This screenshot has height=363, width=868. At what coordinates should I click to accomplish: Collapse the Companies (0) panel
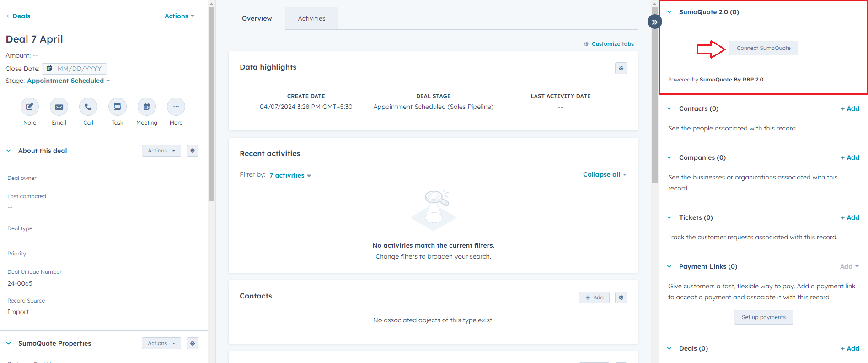tap(670, 157)
